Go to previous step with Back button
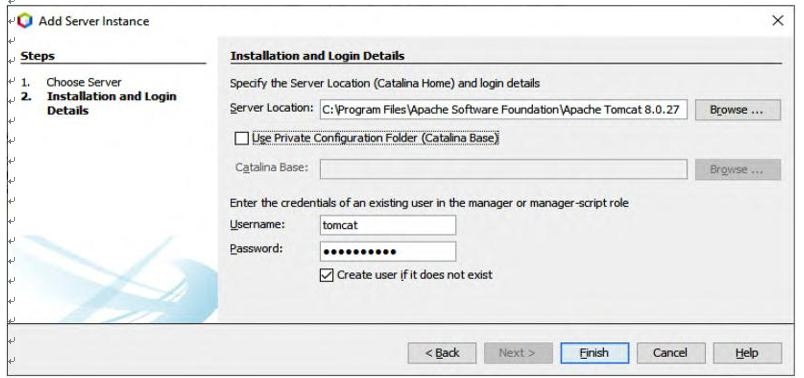 coord(441,353)
